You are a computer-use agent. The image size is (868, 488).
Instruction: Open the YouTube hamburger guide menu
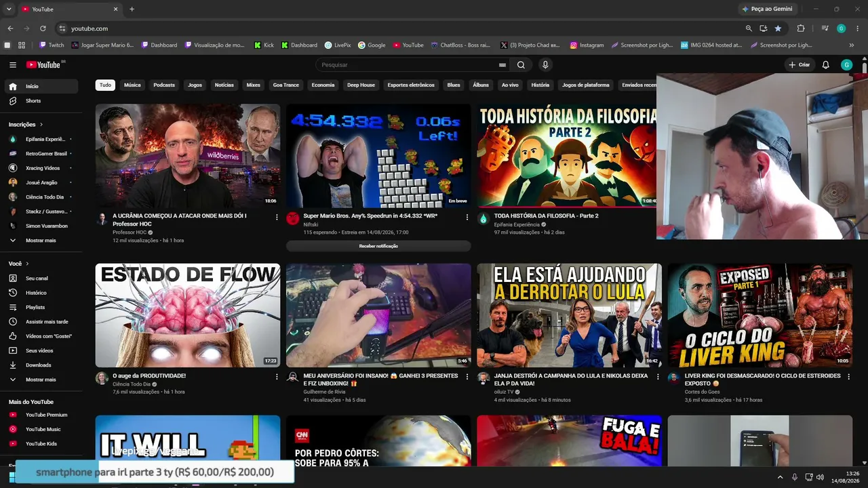coord(13,65)
